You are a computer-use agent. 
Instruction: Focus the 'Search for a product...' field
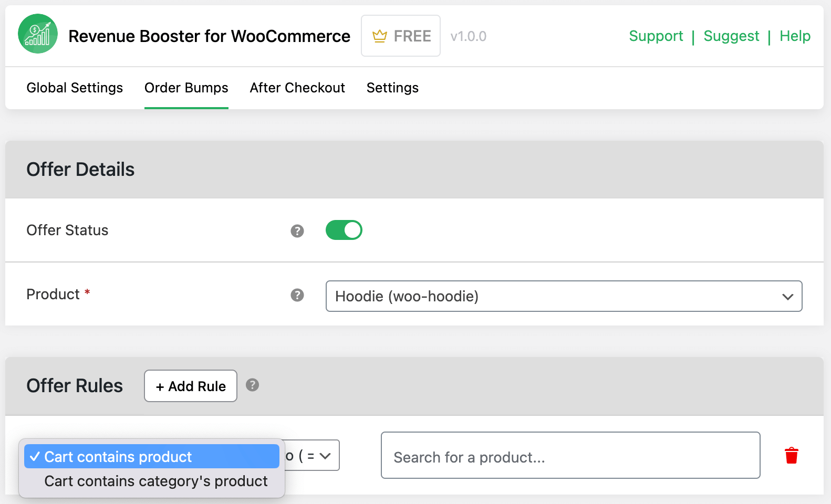(570, 455)
